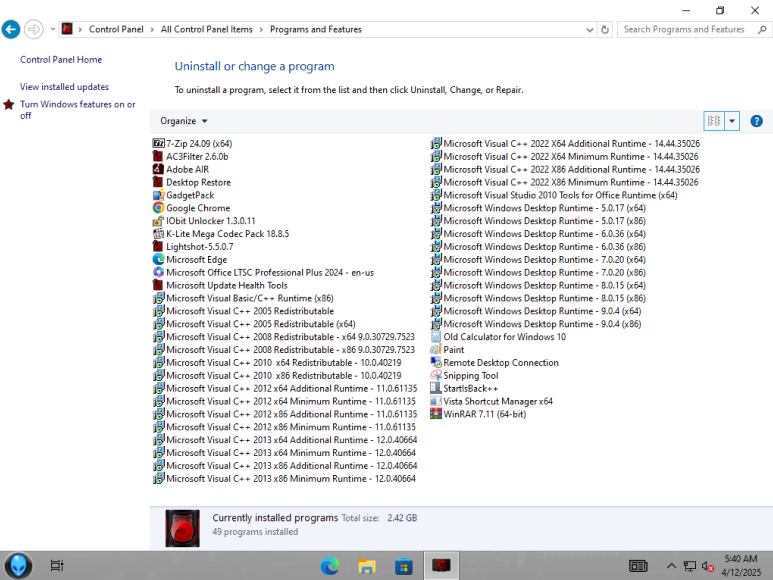This screenshot has height=580, width=773.
Task: Click the 7-Zip 24.09 program icon
Action: (x=158, y=143)
